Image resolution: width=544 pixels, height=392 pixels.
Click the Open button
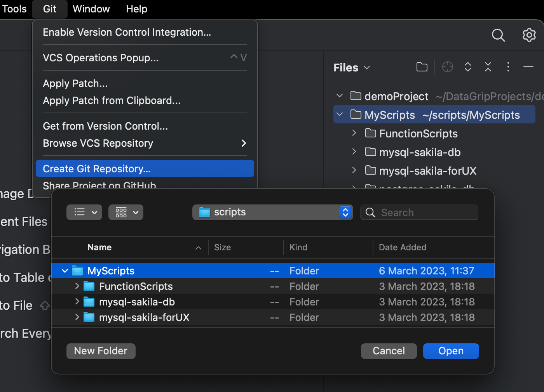451,351
